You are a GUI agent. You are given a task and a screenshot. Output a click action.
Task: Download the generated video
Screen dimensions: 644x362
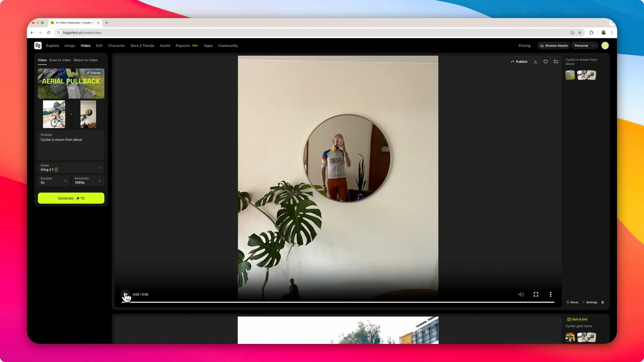pos(535,62)
